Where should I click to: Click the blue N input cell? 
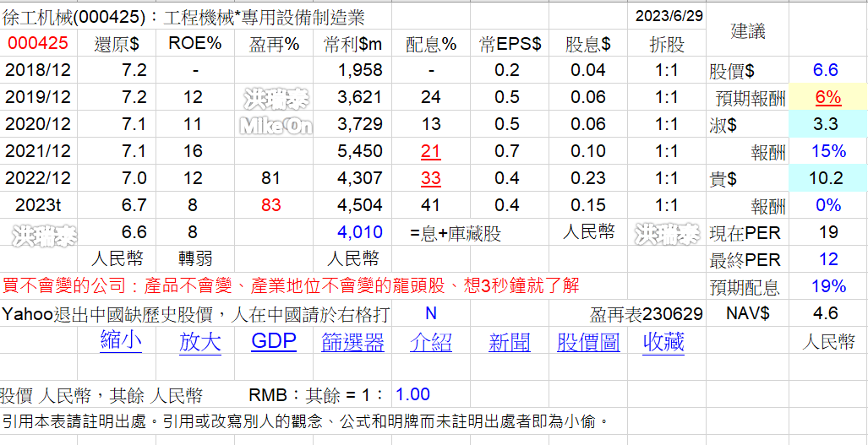pos(431,313)
